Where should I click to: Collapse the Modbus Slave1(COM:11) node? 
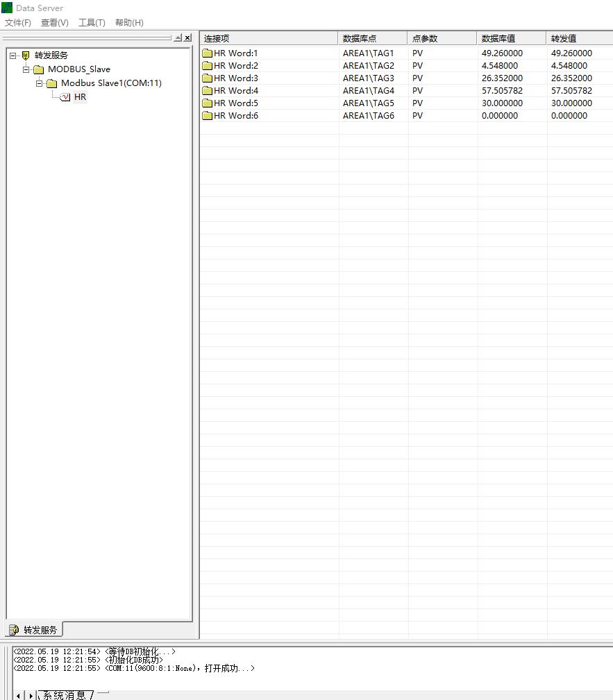(38, 83)
